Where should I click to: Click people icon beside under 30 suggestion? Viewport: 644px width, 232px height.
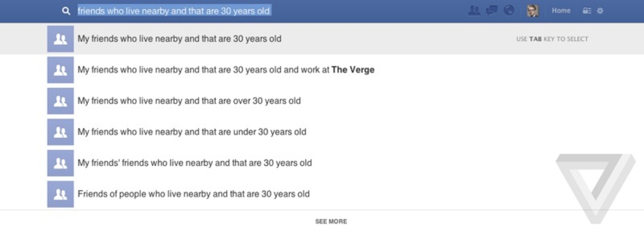tap(61, 132)
